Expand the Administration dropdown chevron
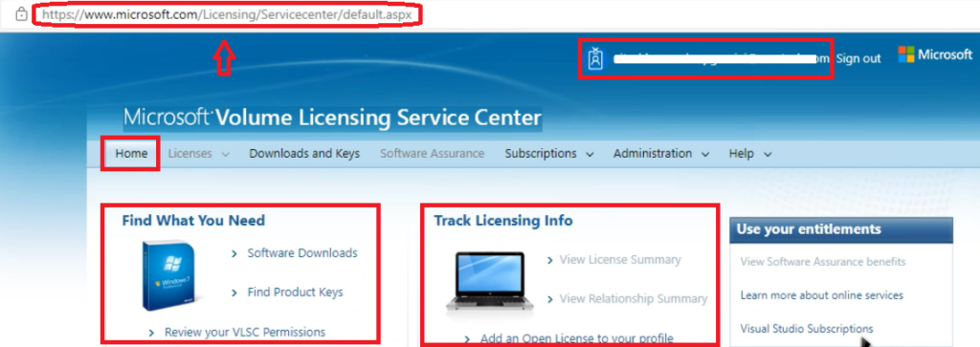980x347 pixels. pos(705,154)
